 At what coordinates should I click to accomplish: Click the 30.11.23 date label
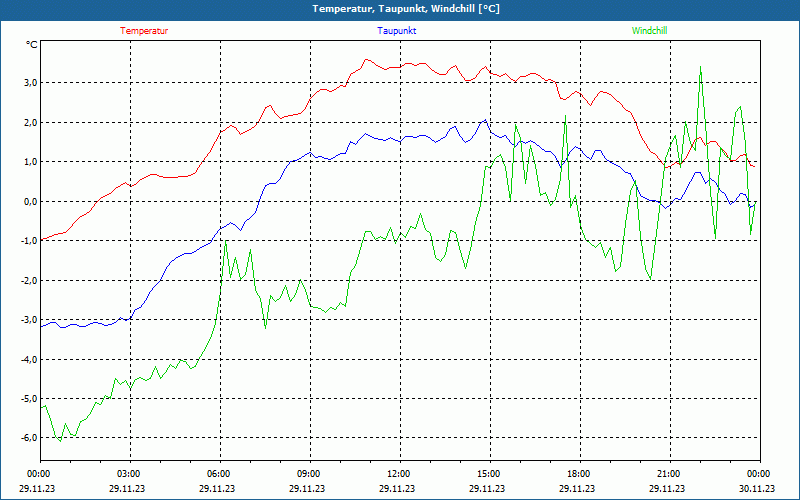tap(757, 488)
